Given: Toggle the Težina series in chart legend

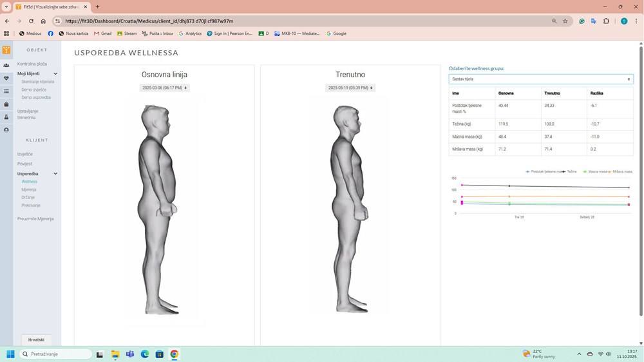Looking at the screenshot, I should (571, 172).
